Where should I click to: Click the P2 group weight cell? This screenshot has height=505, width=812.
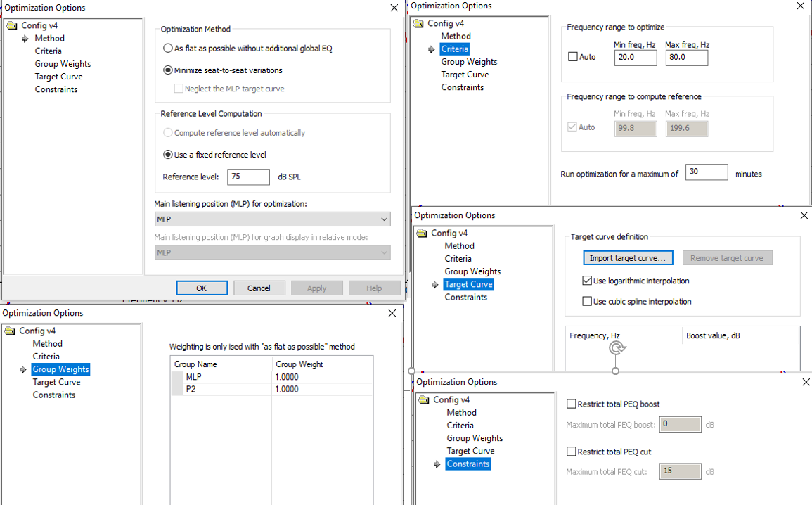coord(321,389)
